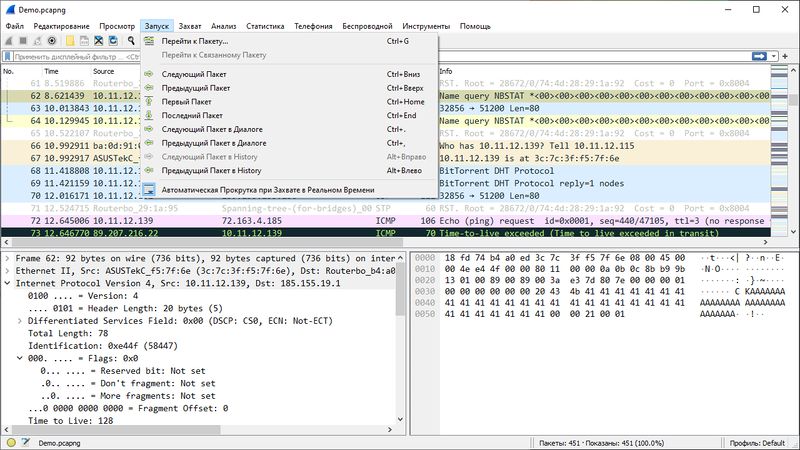Choose Следующий Пакет в Диалоге entry
Screen dimensions: 800x450
tap(289, 129)
